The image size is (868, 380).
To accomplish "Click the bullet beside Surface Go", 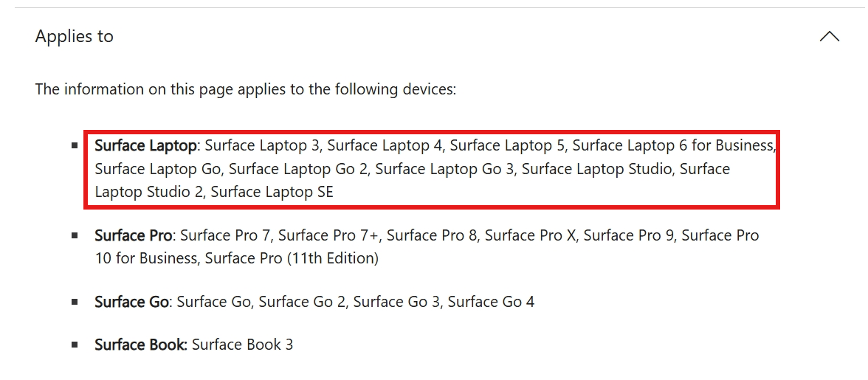I will [75, 302].
